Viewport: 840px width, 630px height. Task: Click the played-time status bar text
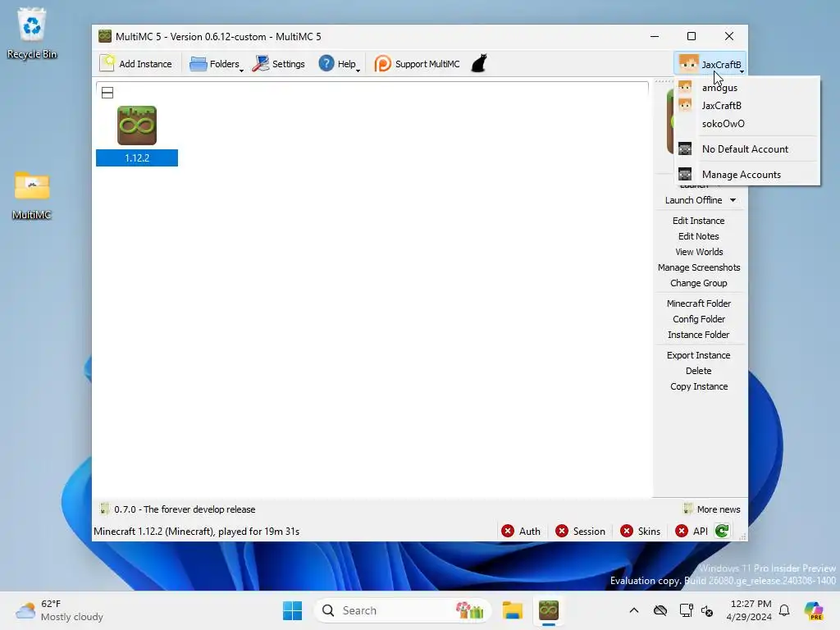click(197, 532)
